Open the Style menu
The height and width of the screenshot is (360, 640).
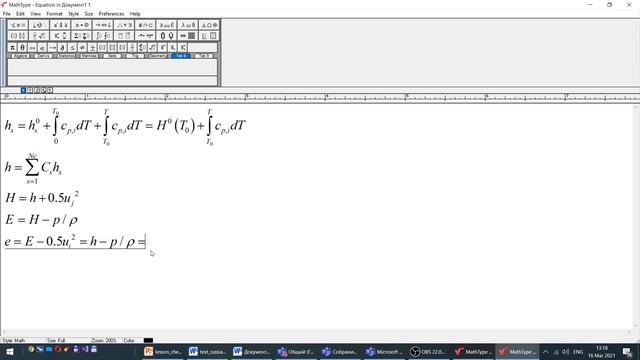pos(73,14)
